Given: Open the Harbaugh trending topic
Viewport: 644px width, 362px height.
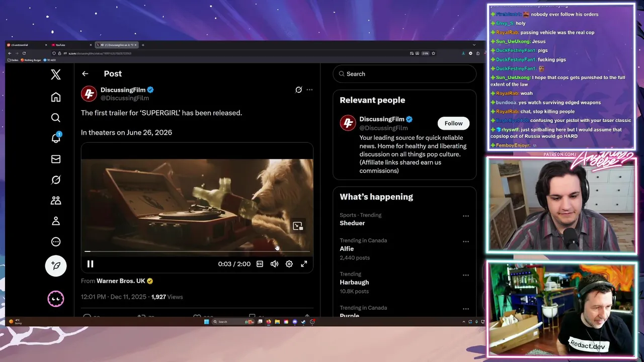Looking at the screenshot, I should [x=354, y=283].
